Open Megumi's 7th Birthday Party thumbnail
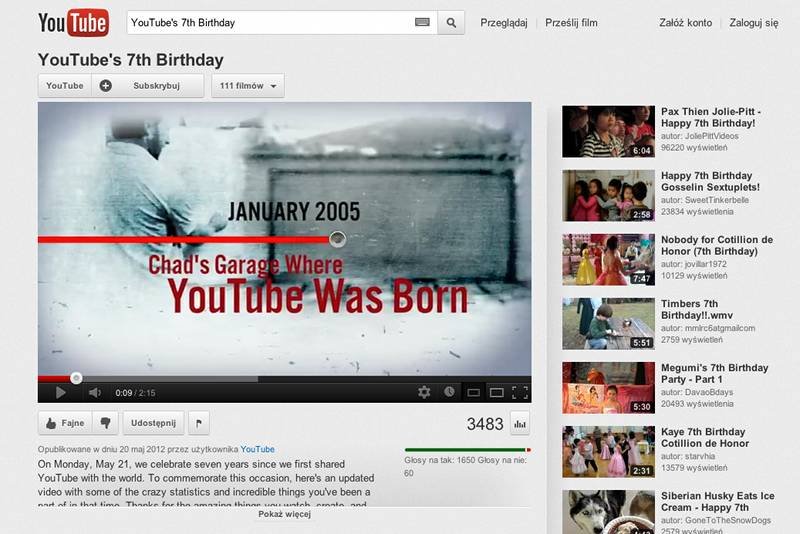 tap(608, 388)
